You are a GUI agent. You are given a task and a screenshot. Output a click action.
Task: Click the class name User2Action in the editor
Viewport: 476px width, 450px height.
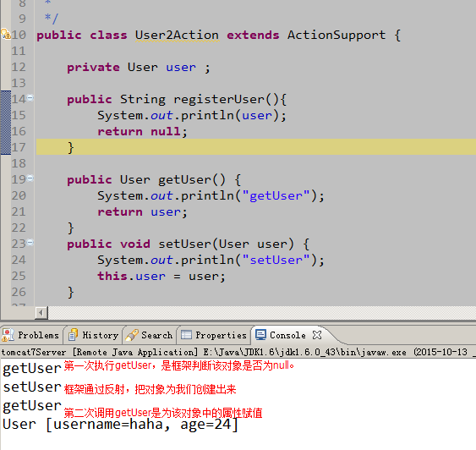(177, 35)
